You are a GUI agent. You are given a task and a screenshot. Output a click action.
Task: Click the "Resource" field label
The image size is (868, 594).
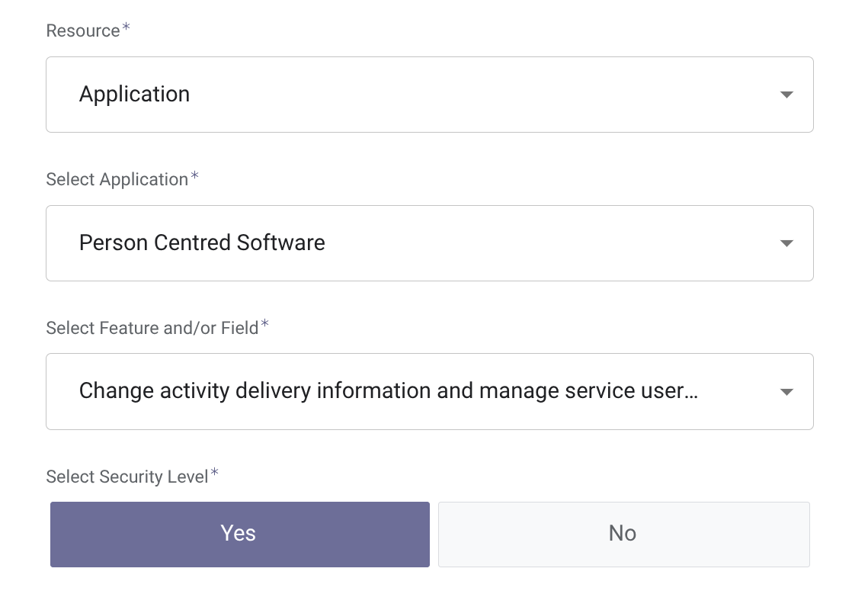pyautogui.click(x=83, y=31)
